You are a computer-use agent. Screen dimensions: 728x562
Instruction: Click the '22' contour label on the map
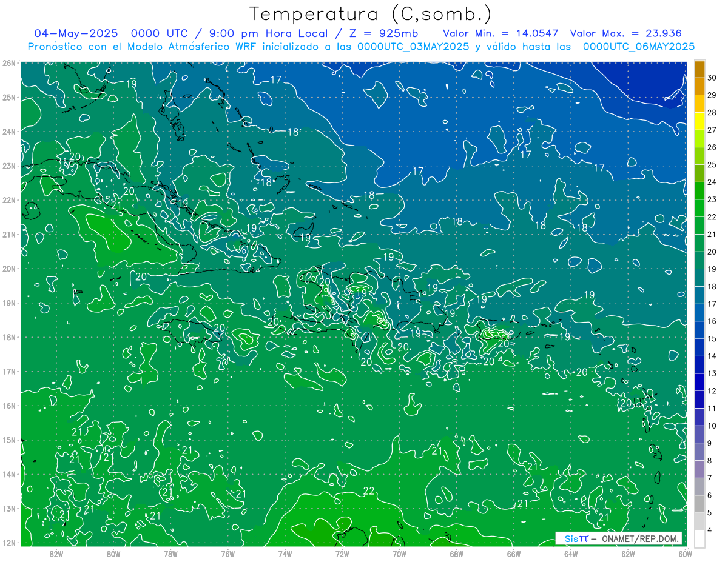pyautogui.click(x=368, y=490)
